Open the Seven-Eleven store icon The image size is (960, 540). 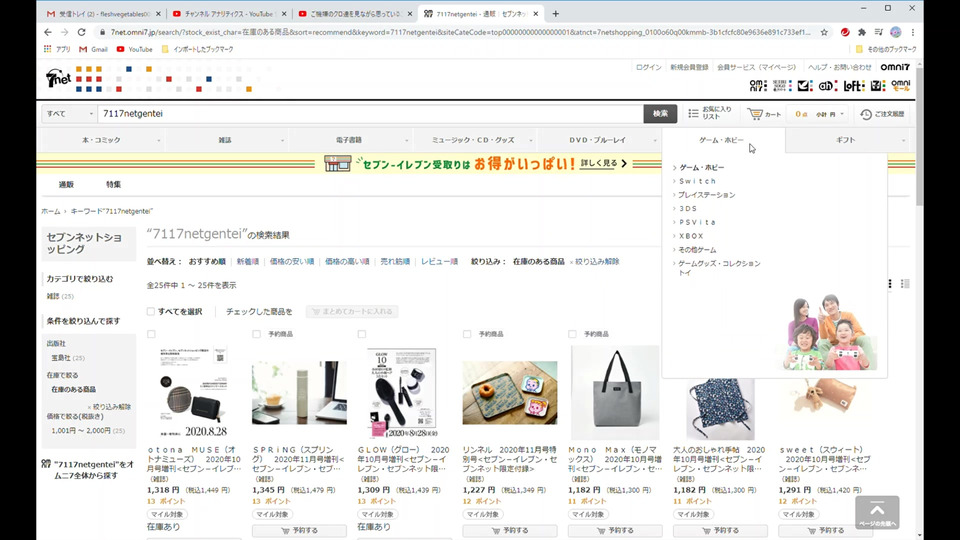pyautogui.click(x=878, y=86)
